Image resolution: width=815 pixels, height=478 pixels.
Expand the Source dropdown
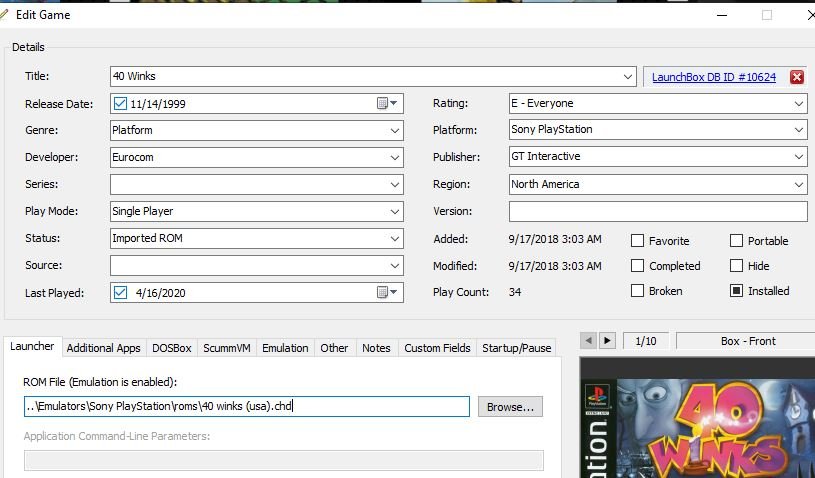click(395, 265)
